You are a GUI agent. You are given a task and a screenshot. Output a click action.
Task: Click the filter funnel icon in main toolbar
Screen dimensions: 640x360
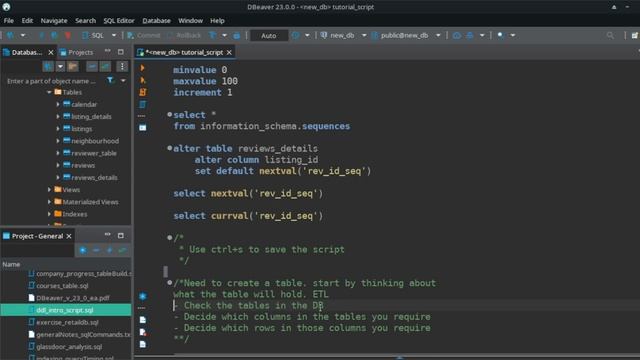click(213, 36)
